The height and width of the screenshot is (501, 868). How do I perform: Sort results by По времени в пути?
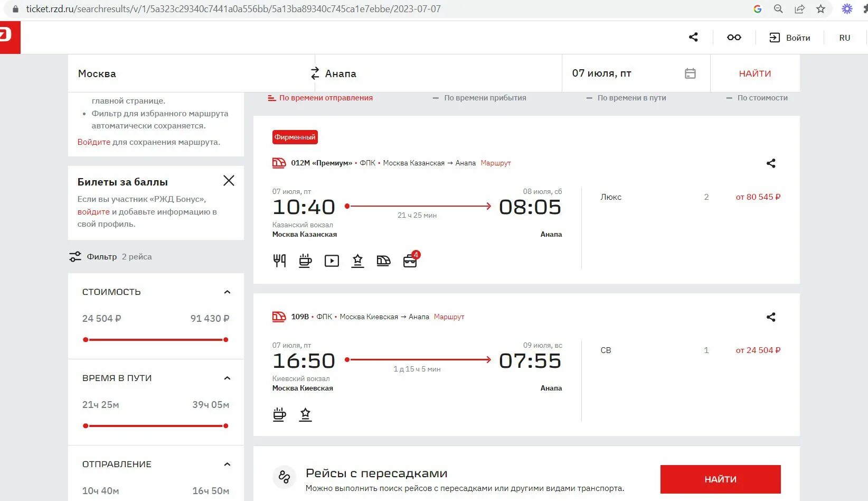[626, 98]
